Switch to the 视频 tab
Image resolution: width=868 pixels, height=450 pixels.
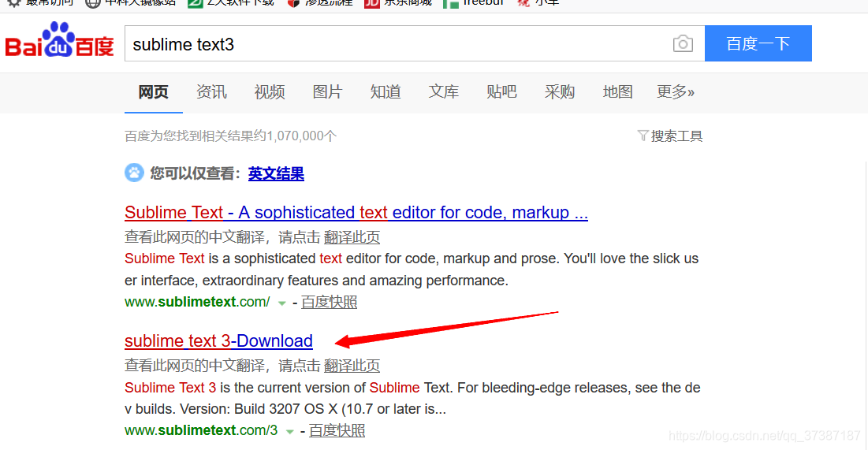pyautogui.click(x=270, y=91)
